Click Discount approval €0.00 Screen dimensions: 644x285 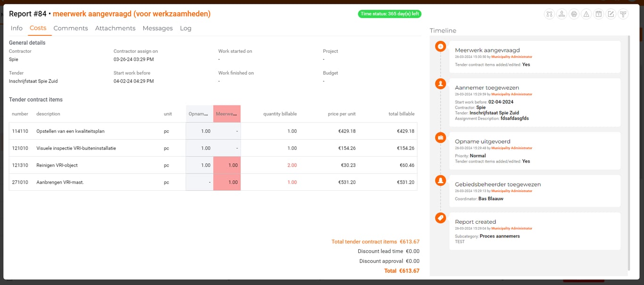[x=389, y=261]
